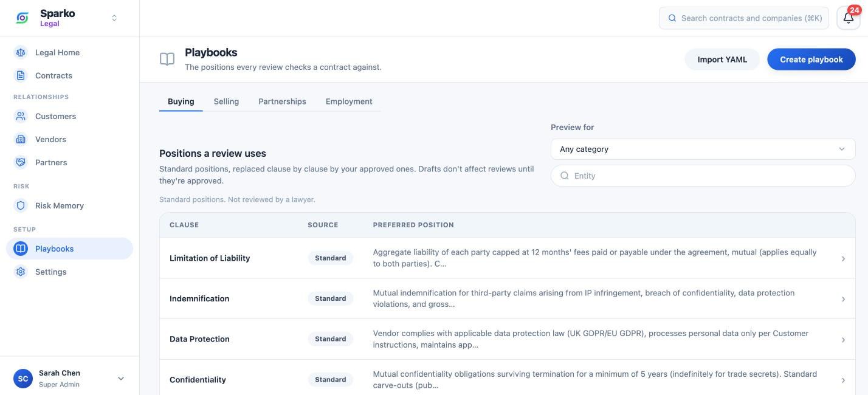Viewport: 868px width, 395px height.
Task: Switch to the Partnerships tab
Action: (282, 101)
